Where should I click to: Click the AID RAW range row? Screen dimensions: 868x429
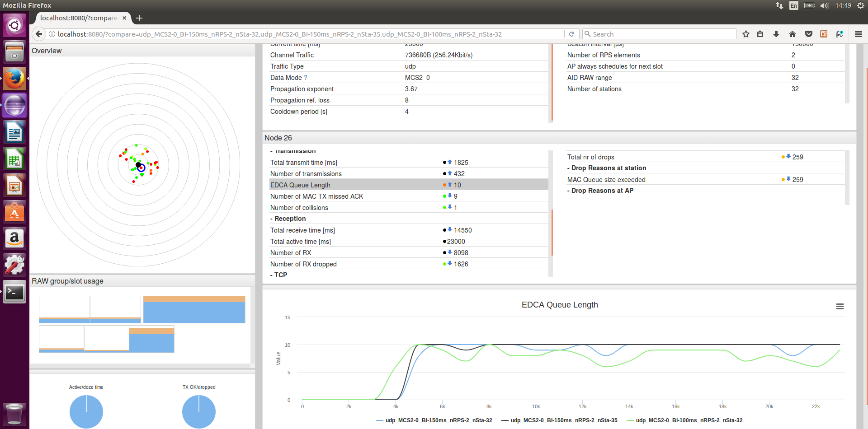tap(706, 78)
